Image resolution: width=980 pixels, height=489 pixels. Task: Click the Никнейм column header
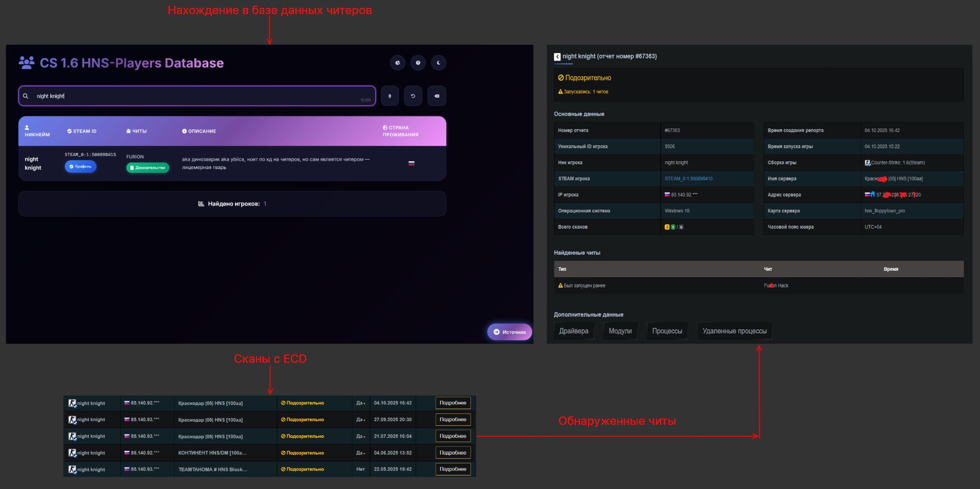click(x=37, y=132)
